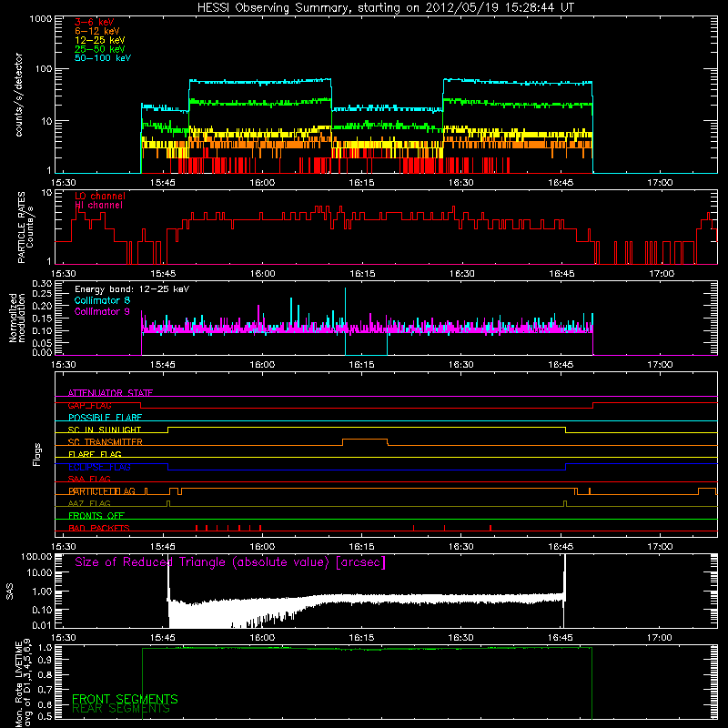Select the FLARE_FLAG label
The height and width of the screenshot is (728, 728).
95,454
